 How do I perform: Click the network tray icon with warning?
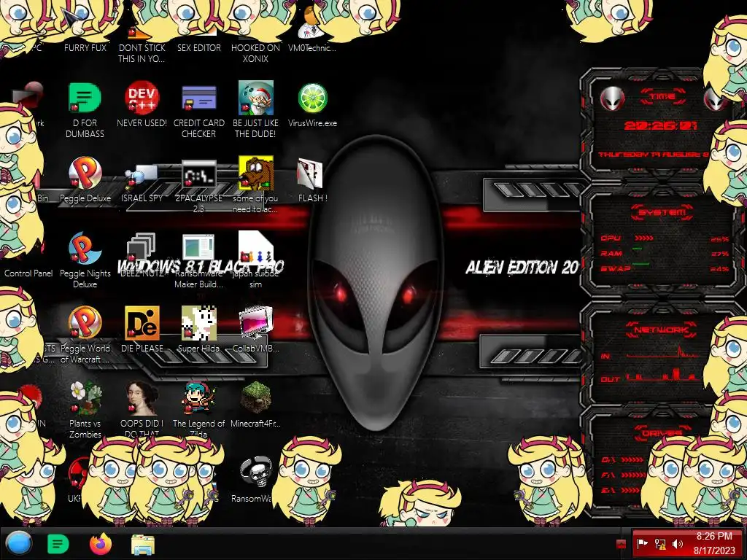point(659,544)
